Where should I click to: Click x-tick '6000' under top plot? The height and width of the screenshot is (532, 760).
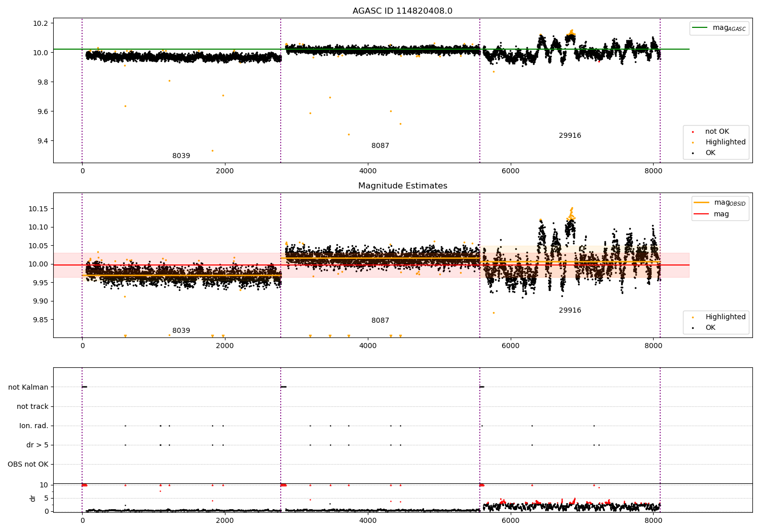tap(510, 171)
